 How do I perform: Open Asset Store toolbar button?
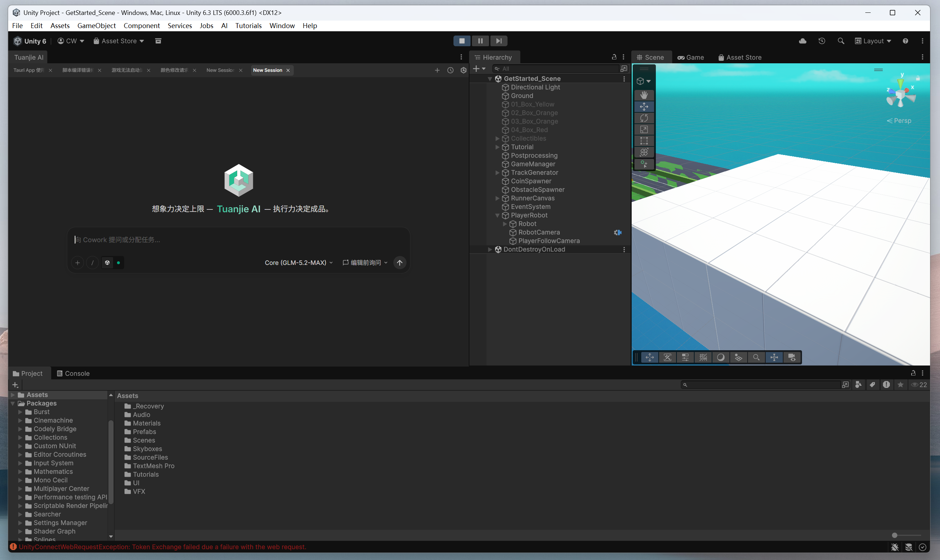pos(118,41)
